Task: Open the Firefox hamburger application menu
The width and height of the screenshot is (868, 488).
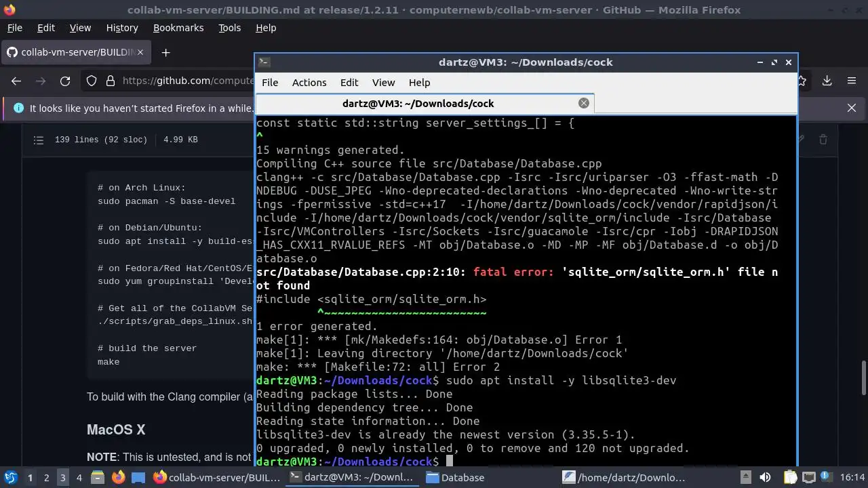Action: click(852, 81)
